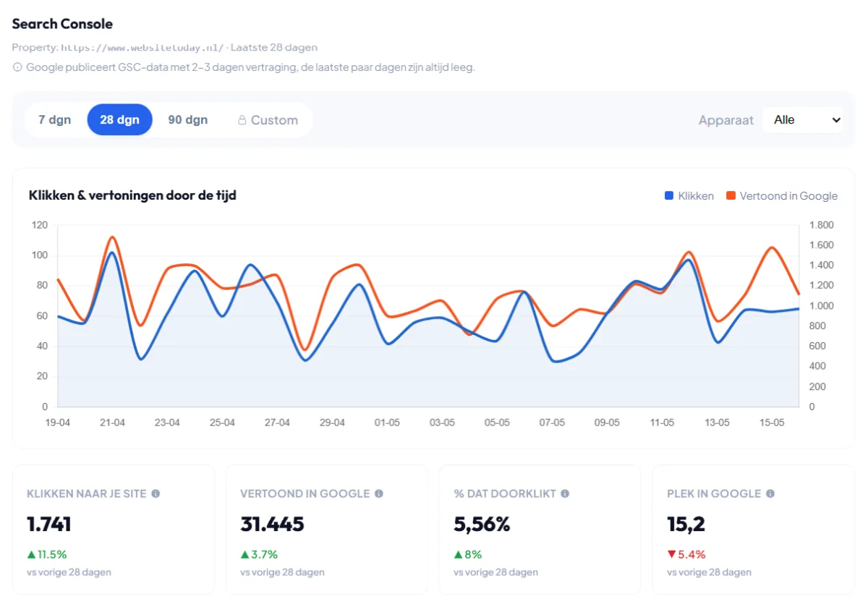The height and width of the screenshot is (607, 868).
Task: Click green up arrow beside 3.7%
Action: pos(244,555)
